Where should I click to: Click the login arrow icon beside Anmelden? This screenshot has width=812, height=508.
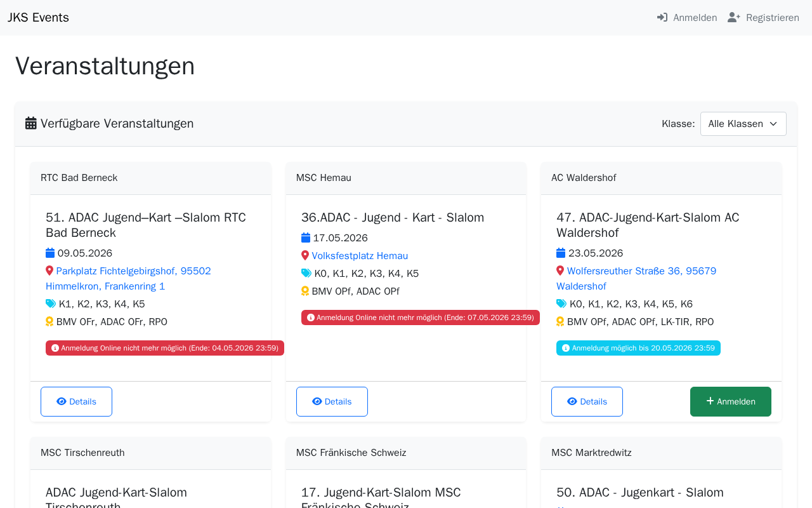[x=662, y=17]
